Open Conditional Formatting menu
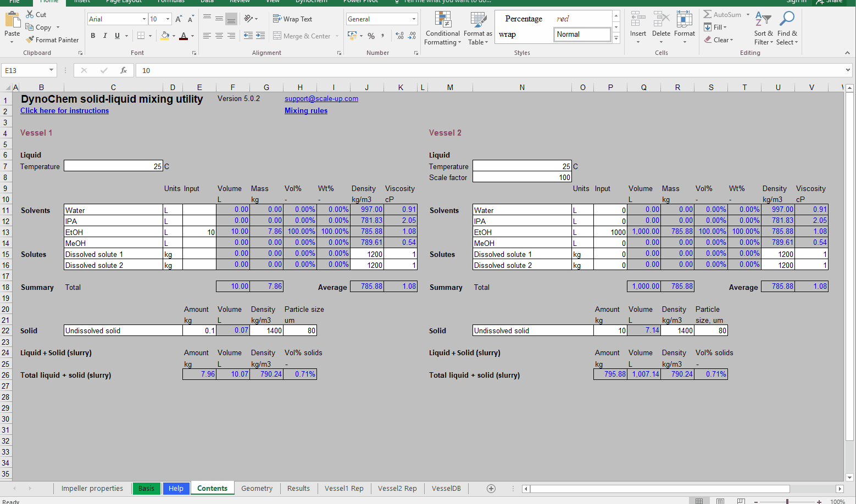 [443, 29]
